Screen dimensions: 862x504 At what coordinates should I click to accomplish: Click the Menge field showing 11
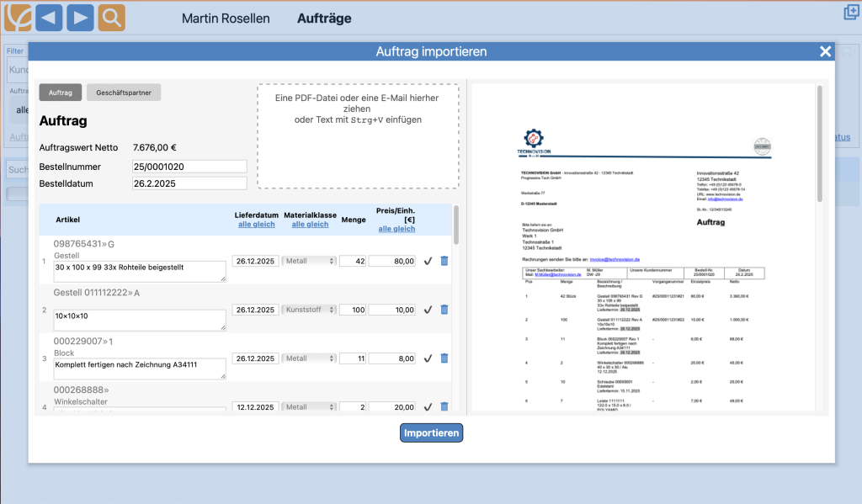pyautogui.click(x=353, y=358)
